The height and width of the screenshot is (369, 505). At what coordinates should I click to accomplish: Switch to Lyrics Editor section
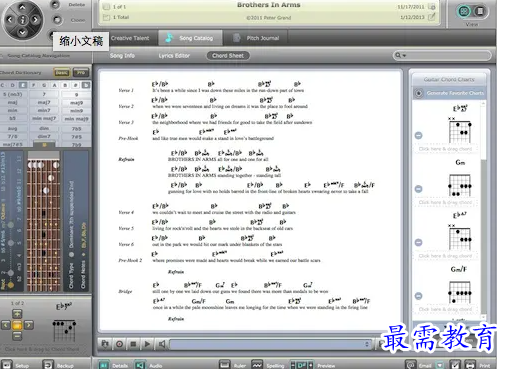(x=174, y=56)
